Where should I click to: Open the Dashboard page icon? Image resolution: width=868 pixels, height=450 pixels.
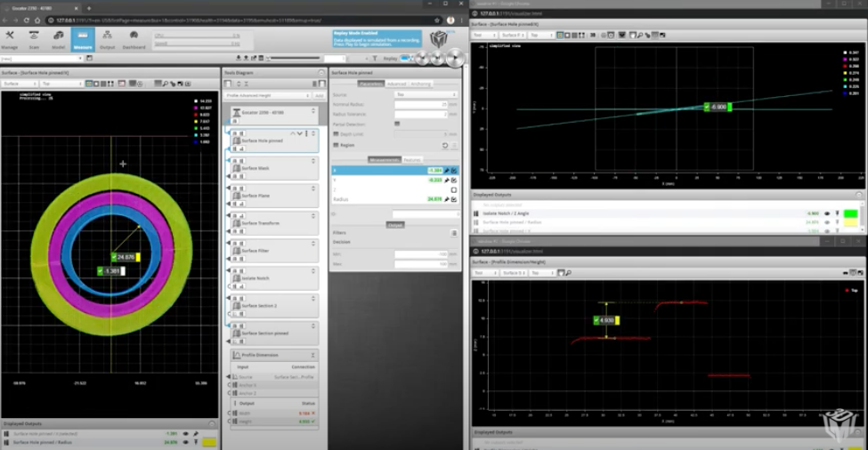coord(134,37)
